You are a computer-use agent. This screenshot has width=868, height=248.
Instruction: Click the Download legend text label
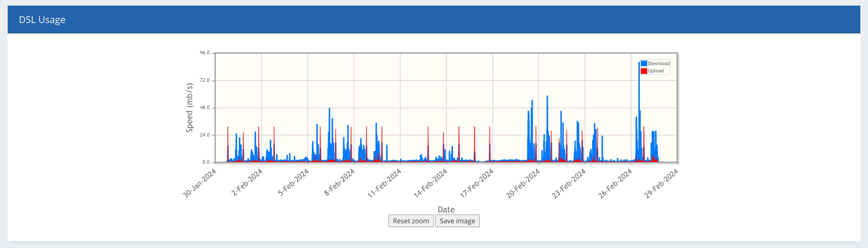pos(659,63)
